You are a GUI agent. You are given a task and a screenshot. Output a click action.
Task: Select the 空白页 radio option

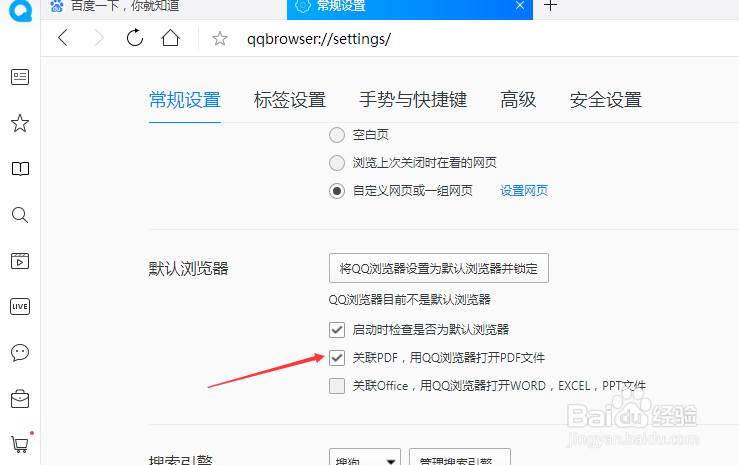click(x=337, y=135)
